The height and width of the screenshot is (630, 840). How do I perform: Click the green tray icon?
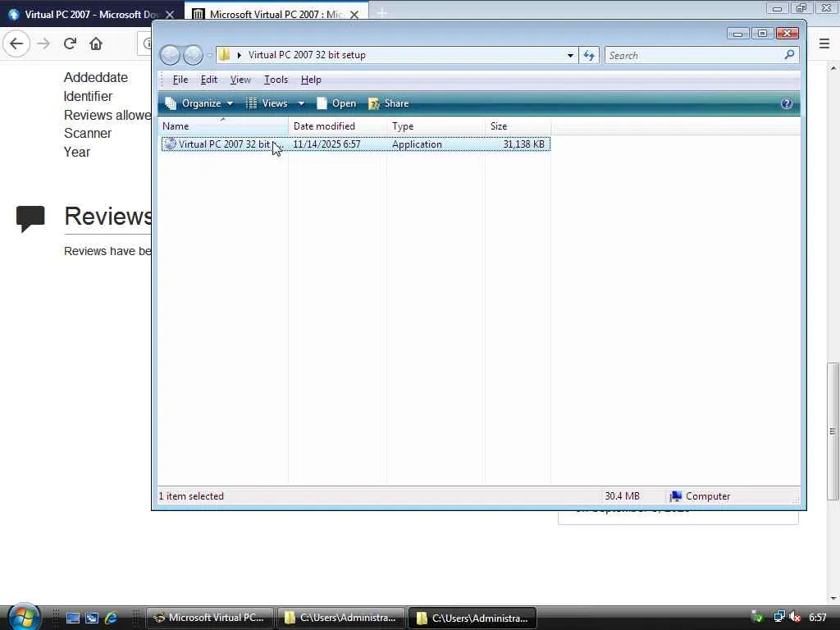tap(757, 617)
